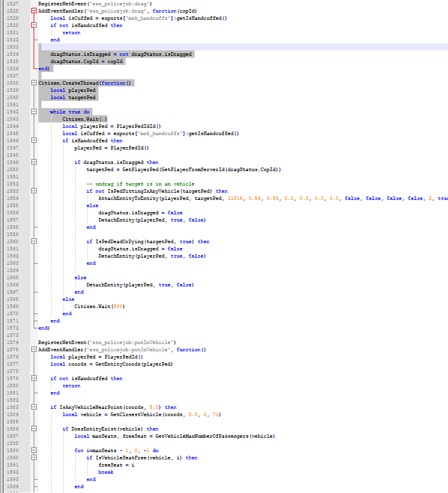Fold the 'for i=maxSeats' loop

click(x=34, y=451)
